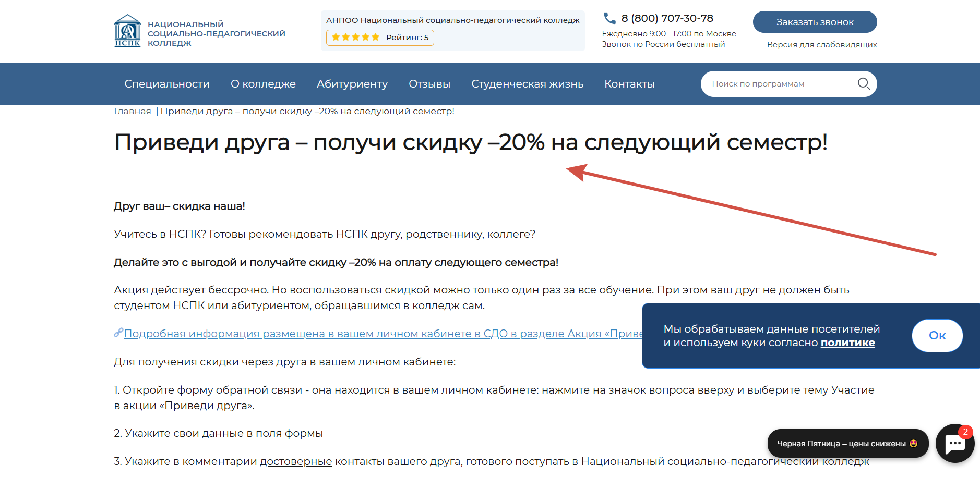Click the underlined word достоверные
This screenshot has width=980, height=477.
click(296, 461)
